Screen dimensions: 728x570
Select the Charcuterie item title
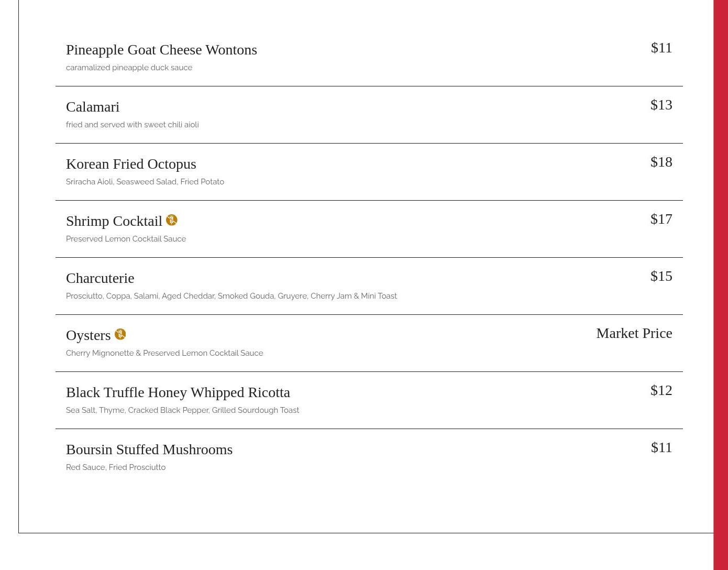(100, 278)
